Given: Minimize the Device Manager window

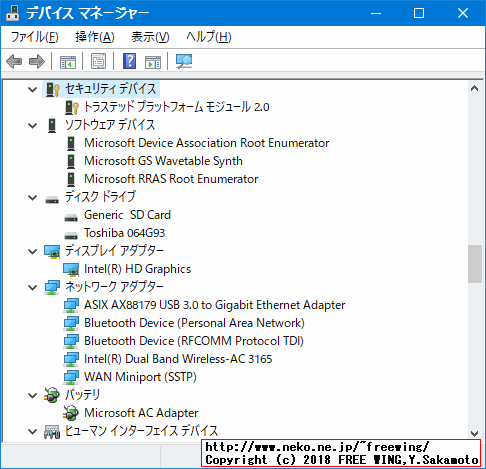Looking at the screenshot, I should pyautogui.click(x=376, y=13).
